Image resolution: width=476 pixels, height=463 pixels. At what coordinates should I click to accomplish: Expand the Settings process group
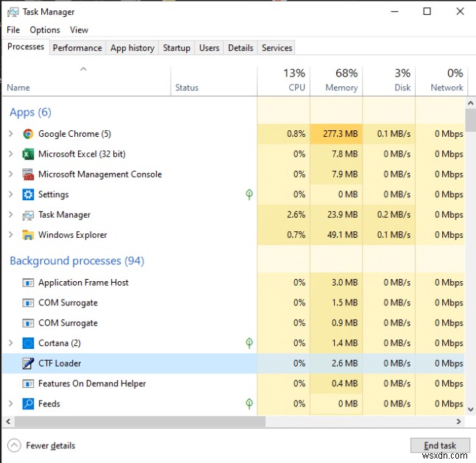10,194
